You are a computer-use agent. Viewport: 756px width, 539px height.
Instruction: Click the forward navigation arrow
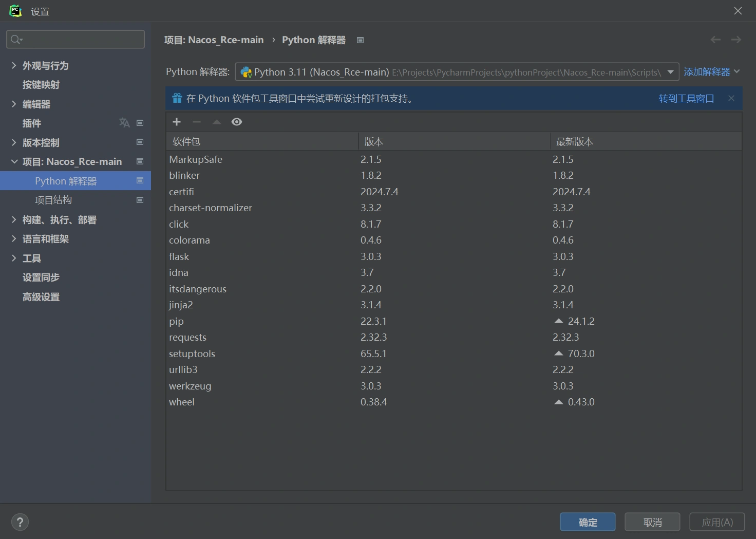(736, 40)
